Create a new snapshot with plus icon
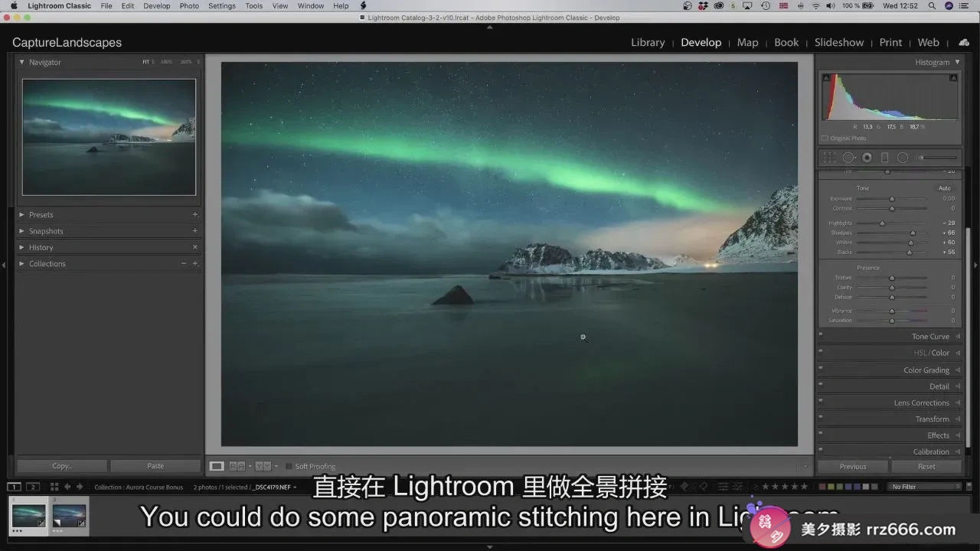980x551 pixels. 195,231
